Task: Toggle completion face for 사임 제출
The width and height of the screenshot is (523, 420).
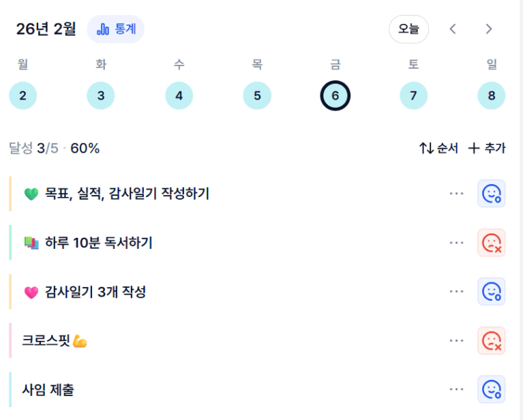Action: tap(491, 389)
